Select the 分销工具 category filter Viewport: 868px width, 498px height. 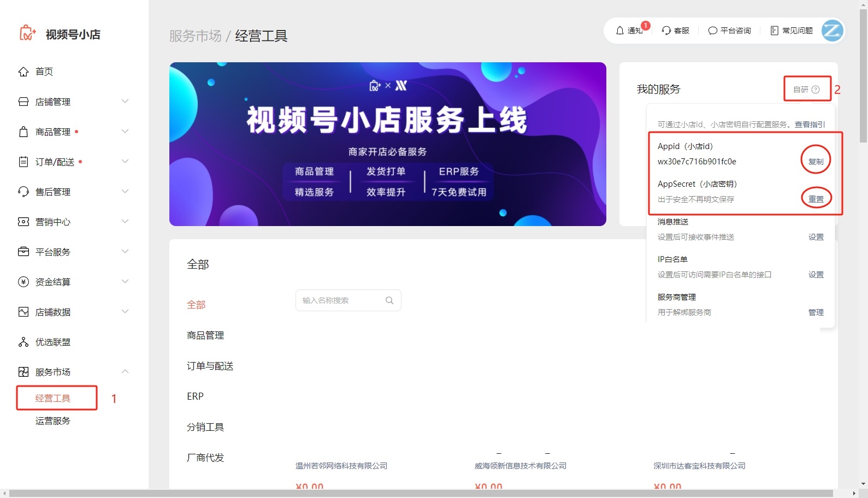pos(205,427)
